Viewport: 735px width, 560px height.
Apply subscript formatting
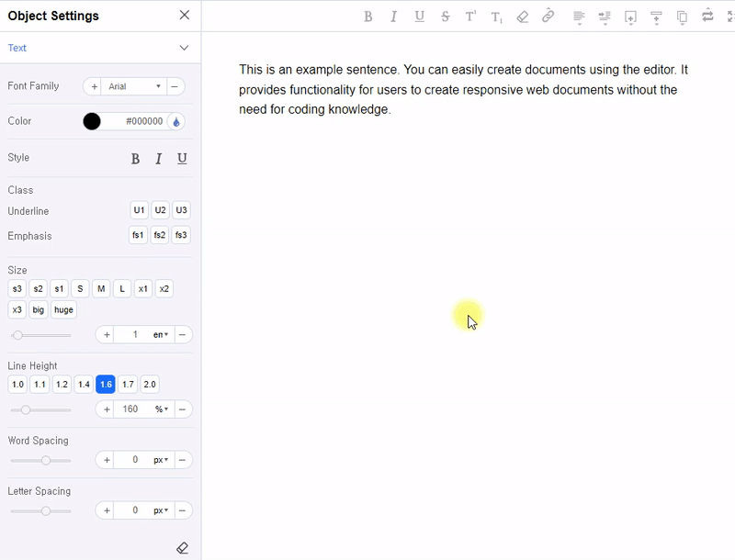[496, 17]
